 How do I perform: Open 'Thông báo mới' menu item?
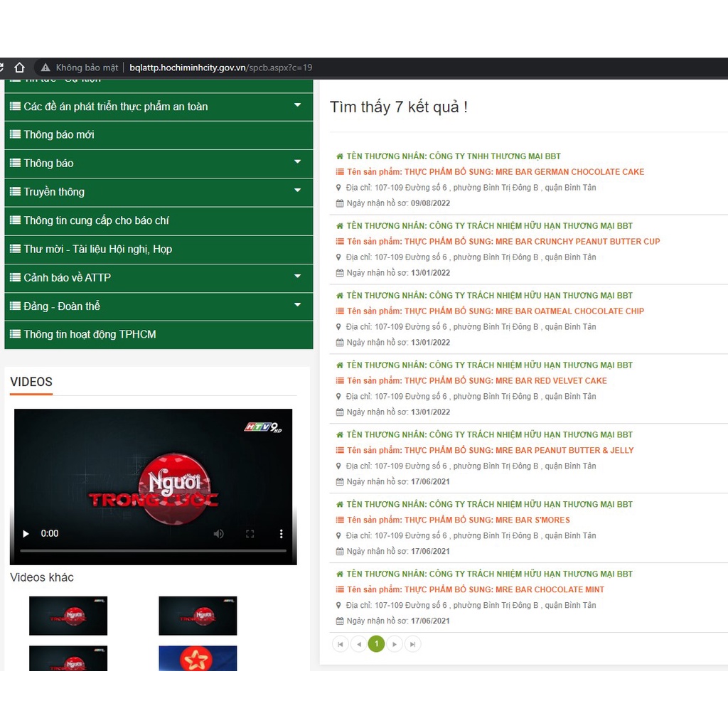click(59, 134)
